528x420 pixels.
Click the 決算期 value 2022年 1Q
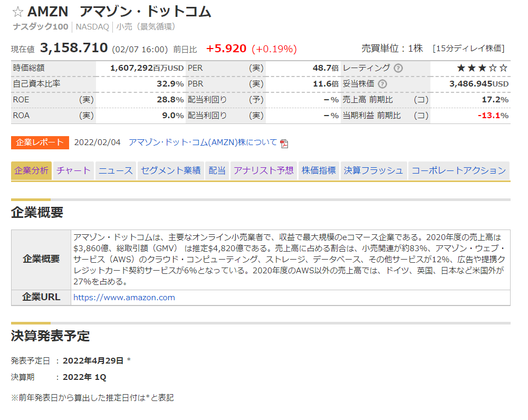pyautogui.click(x=84, y=377)
